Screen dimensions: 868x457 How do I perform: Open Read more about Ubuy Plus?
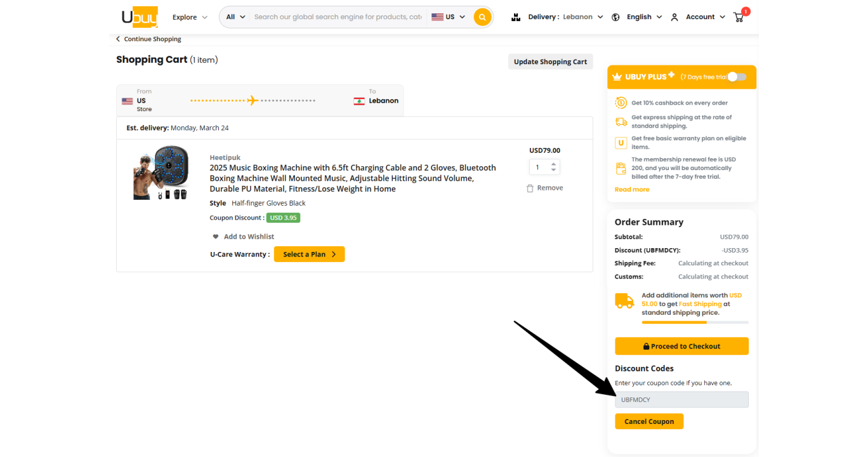click(x=632, y=189)
